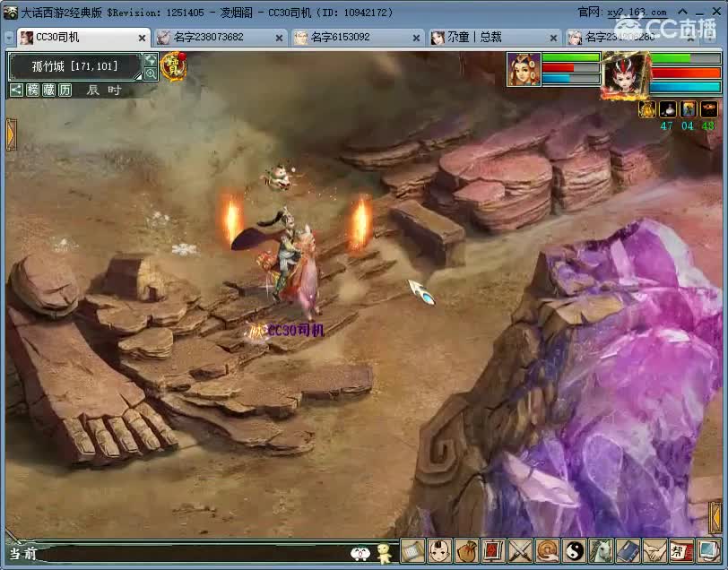This screenshot has width=728, height=570.
Task: Open the scroll icon in the bottom toolbar
Action: (x=412, y=551)
